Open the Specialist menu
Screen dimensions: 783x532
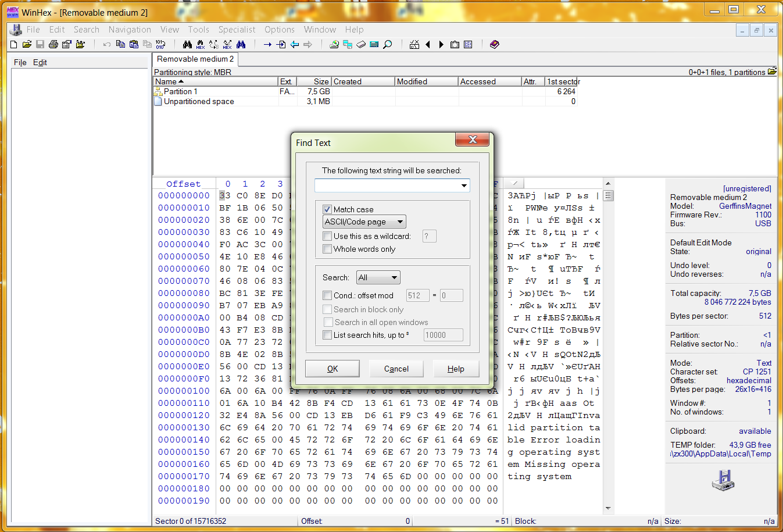(237, 29)
